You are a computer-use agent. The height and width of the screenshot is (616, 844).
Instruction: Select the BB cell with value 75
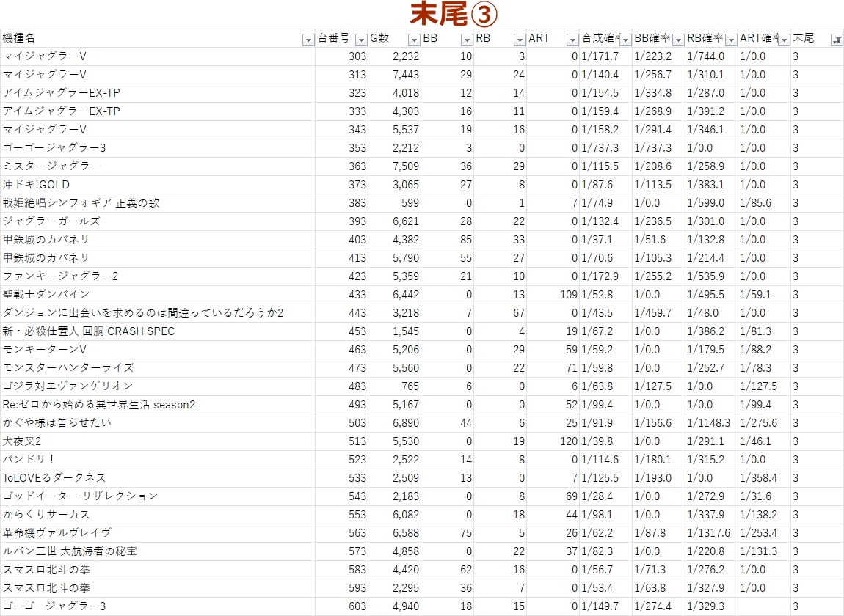[x=447, y=532]
